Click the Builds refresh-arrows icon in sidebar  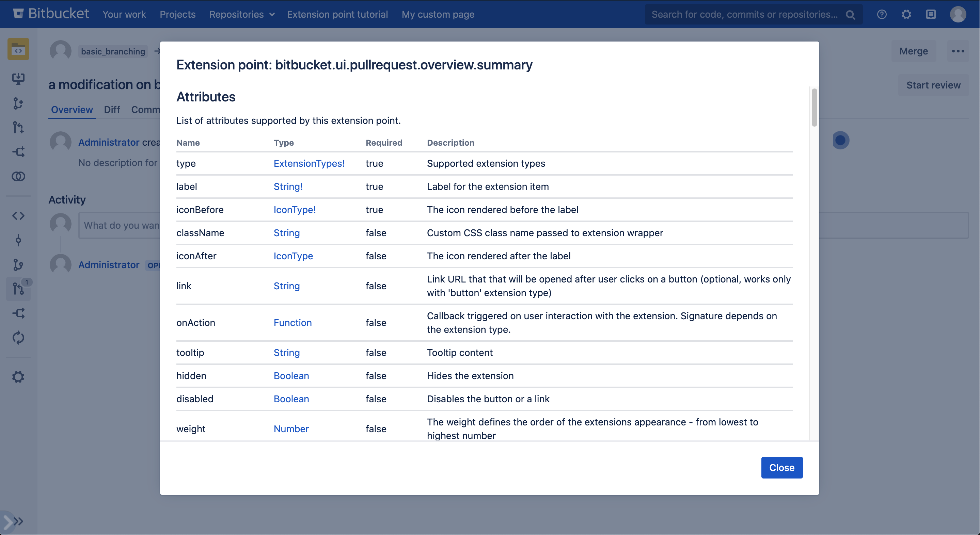tap(18, 337)
